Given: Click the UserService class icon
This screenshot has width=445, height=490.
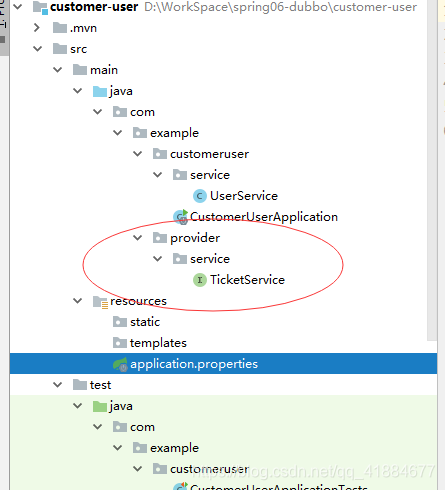Looking at the screenshot, I should [x=200, y=196].
